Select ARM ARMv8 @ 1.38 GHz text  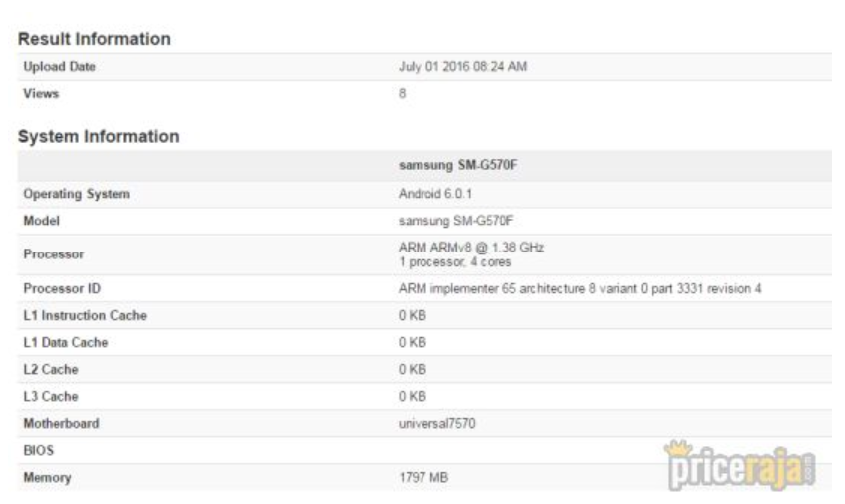[x=471, y=248]
